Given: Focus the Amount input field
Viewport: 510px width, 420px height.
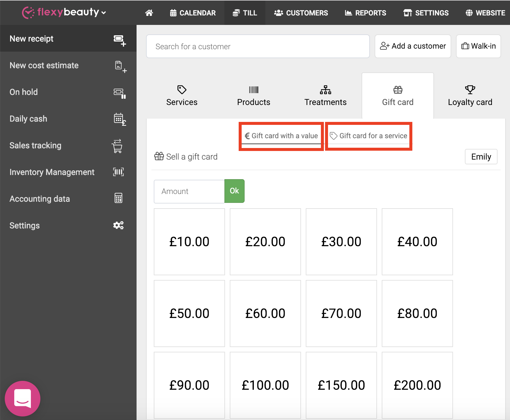Looking at the screenshot, I should (x=189, y=191).
